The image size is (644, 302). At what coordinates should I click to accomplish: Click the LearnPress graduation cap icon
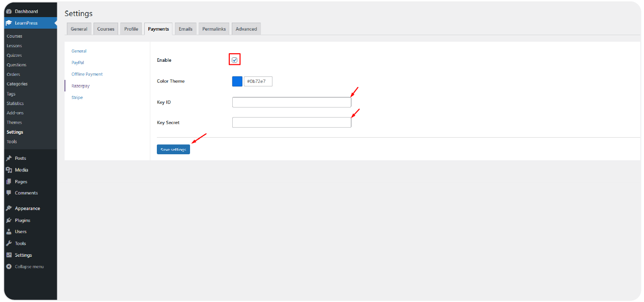point(9,23)
